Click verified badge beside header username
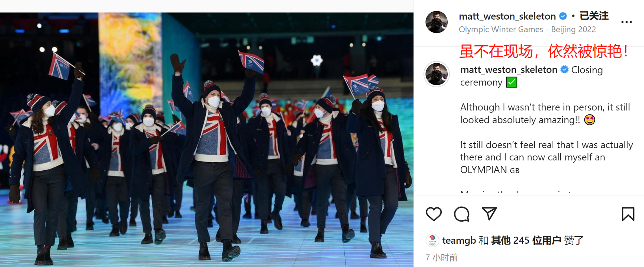644x267 pixels. [x=563, y=16]
